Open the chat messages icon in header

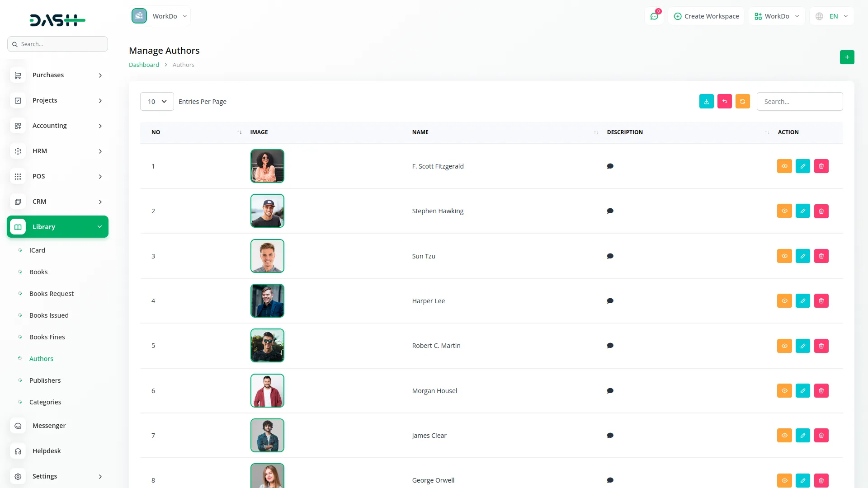click(x=654, y=16)
